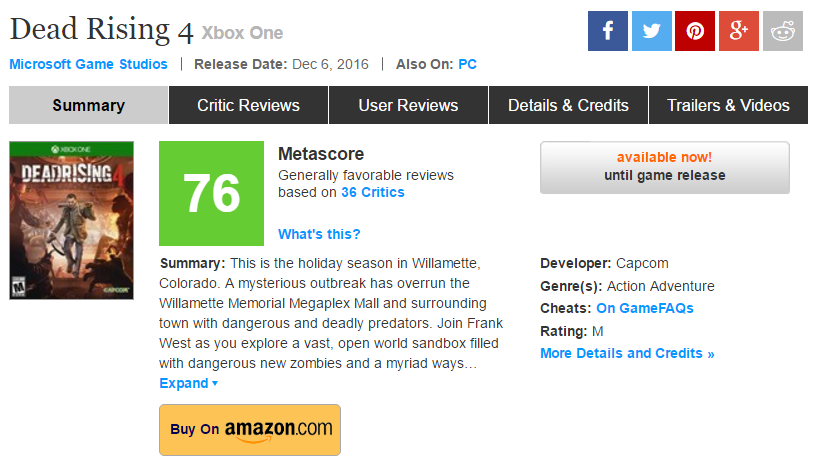Open the Summary tab

point(89,105)
